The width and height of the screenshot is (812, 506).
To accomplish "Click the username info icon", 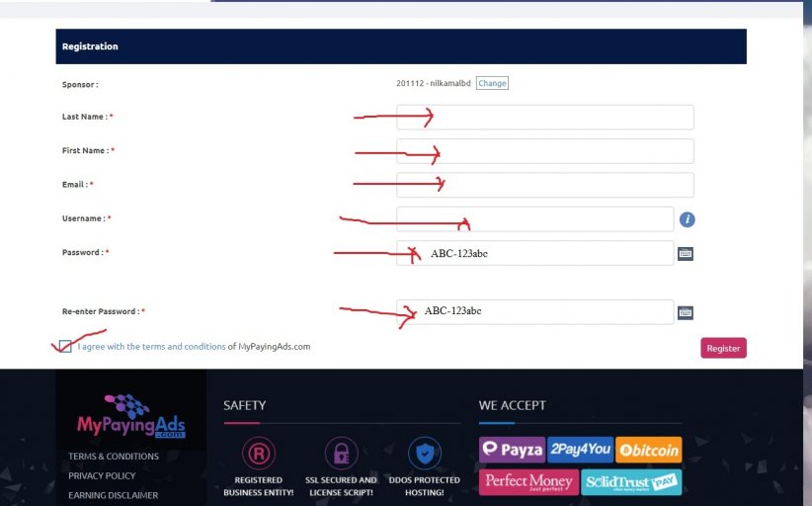I will [x=688, y=219].
